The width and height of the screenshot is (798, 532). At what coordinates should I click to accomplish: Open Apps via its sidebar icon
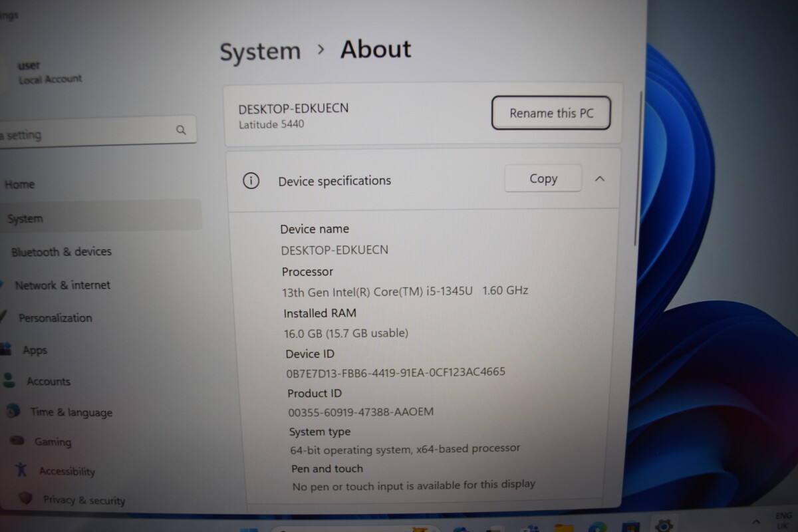(6, 348)
